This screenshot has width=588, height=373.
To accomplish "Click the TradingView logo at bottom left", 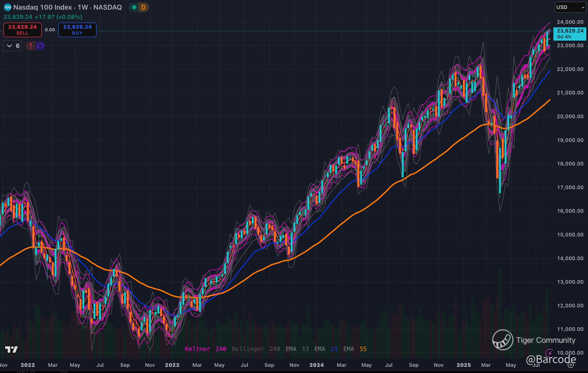I will coord(12,349).
